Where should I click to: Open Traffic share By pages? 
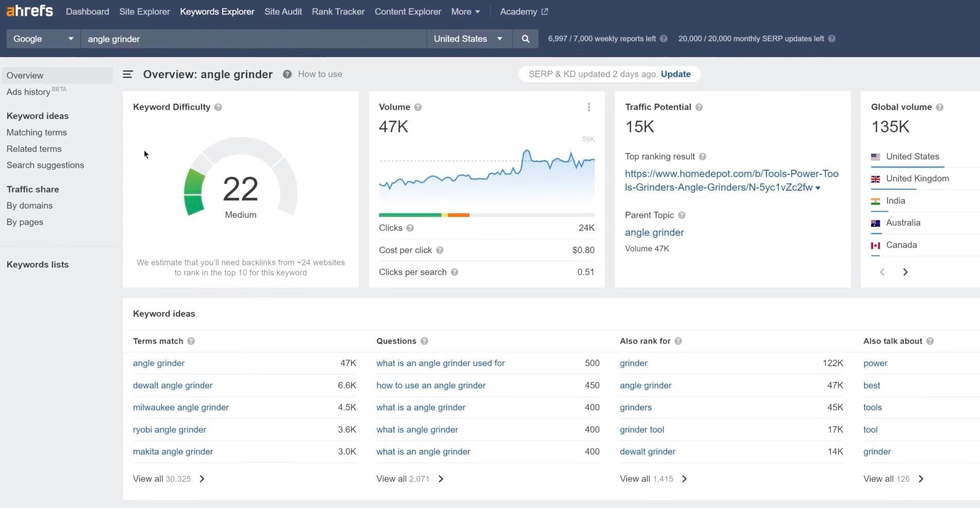point(25,222)
